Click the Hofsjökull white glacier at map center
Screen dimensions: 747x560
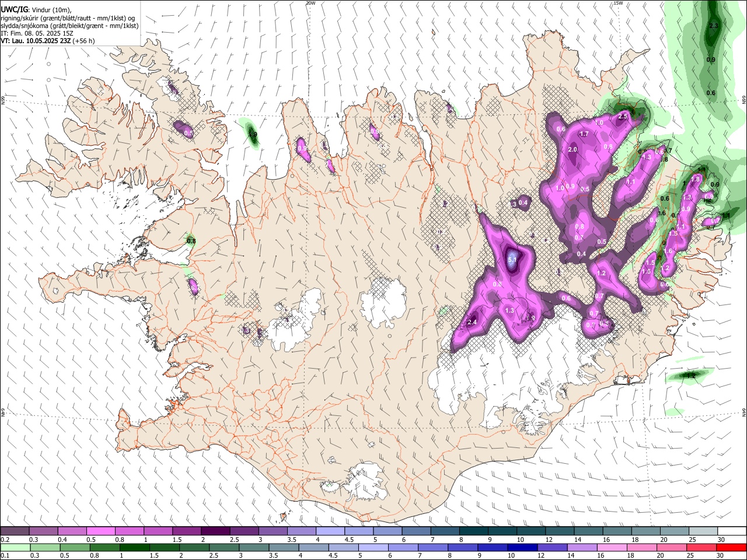(x=383, y=299)
